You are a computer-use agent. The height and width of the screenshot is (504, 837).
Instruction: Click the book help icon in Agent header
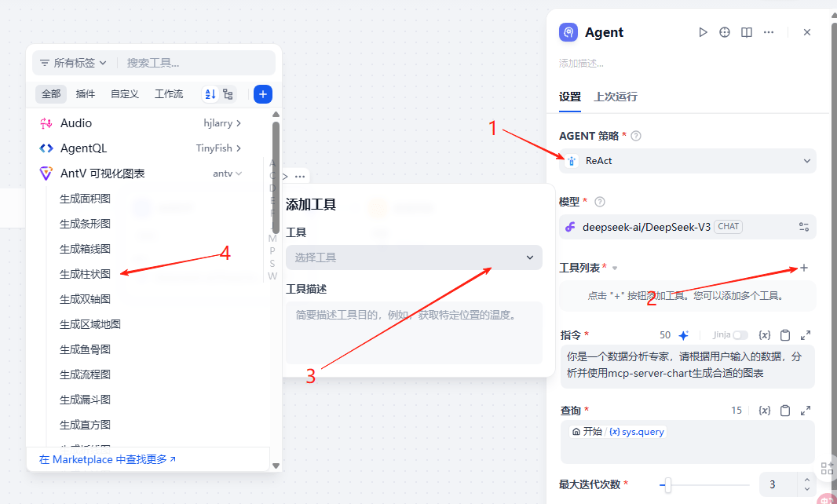tap(747, 32)
